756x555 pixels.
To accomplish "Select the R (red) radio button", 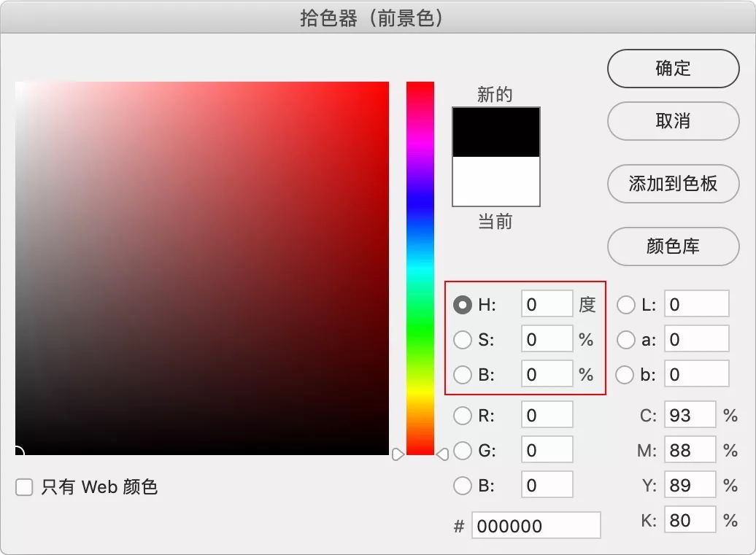I will [463, 415].
